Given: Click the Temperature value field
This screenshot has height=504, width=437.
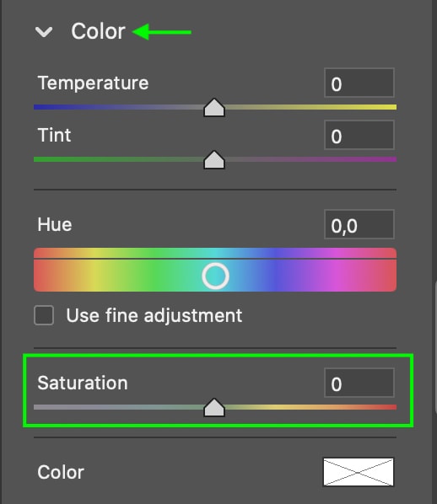Looking at the screenshot, I should point(359,83).
